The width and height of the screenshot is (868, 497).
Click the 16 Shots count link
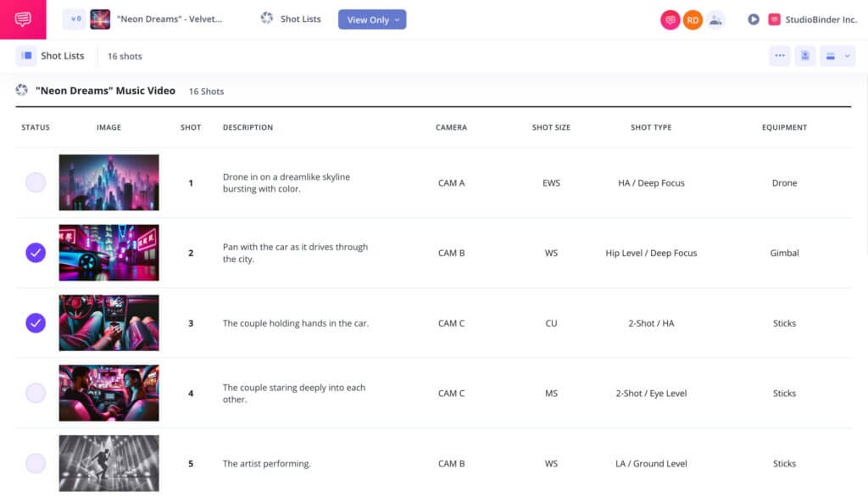[x=206, y=91]
